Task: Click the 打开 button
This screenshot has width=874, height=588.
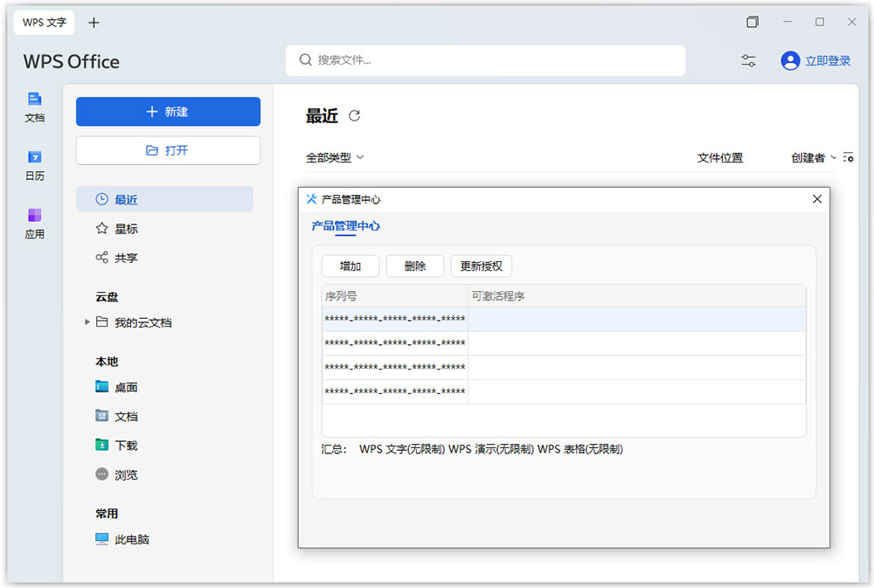Action: (168, 150)
